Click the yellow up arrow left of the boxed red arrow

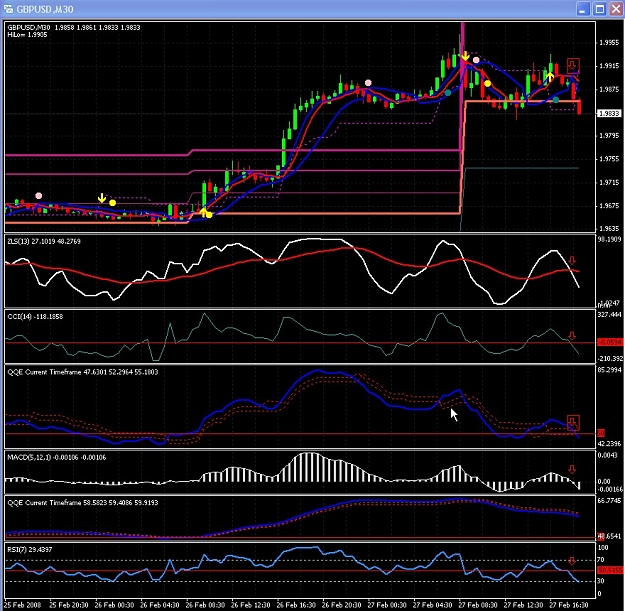click(x=550, y=77)
